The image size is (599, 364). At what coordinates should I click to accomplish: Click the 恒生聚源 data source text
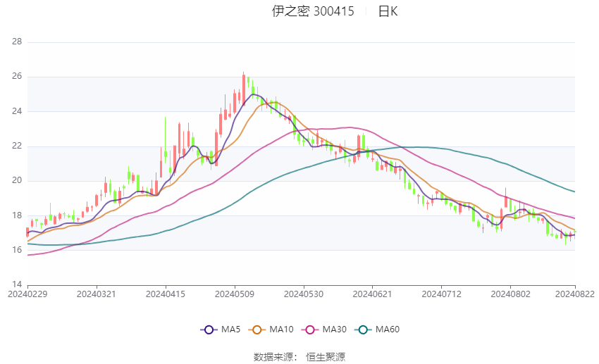pos(326,357)
